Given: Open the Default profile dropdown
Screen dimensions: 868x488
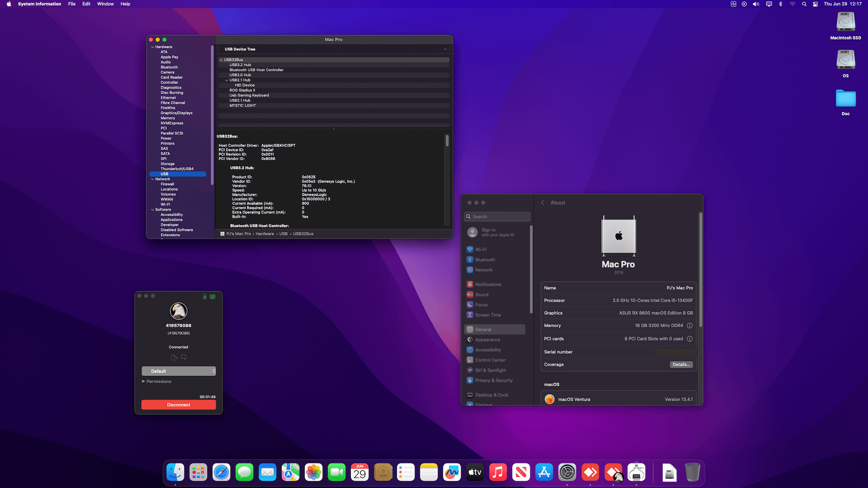Looking at the screenshot, I should click(179, 371).
